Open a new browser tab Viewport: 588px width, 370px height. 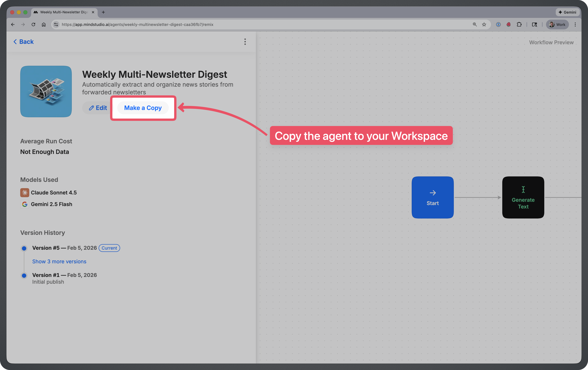[103, 12]
